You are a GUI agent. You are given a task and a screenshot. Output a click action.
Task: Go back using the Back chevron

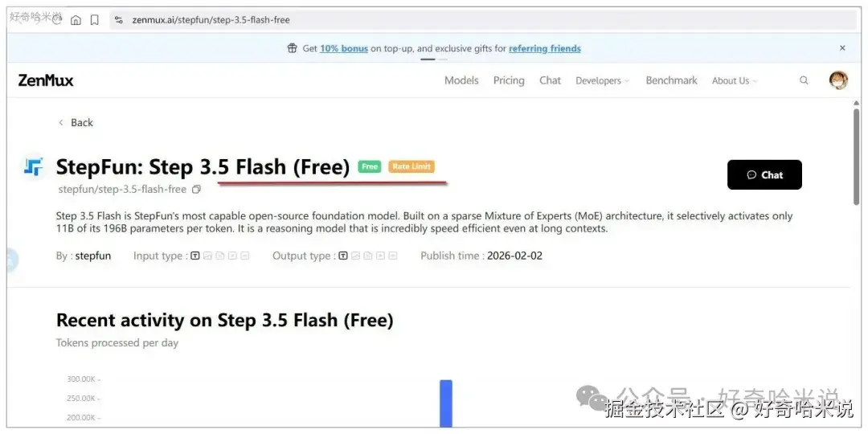point(76,123)
